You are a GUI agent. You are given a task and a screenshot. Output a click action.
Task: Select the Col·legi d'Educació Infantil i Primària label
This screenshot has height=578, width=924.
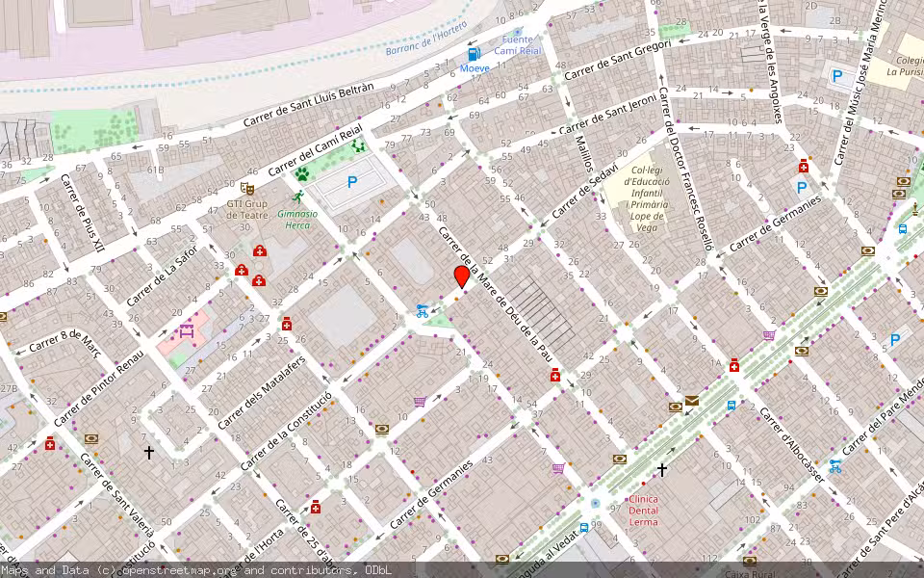647,198
